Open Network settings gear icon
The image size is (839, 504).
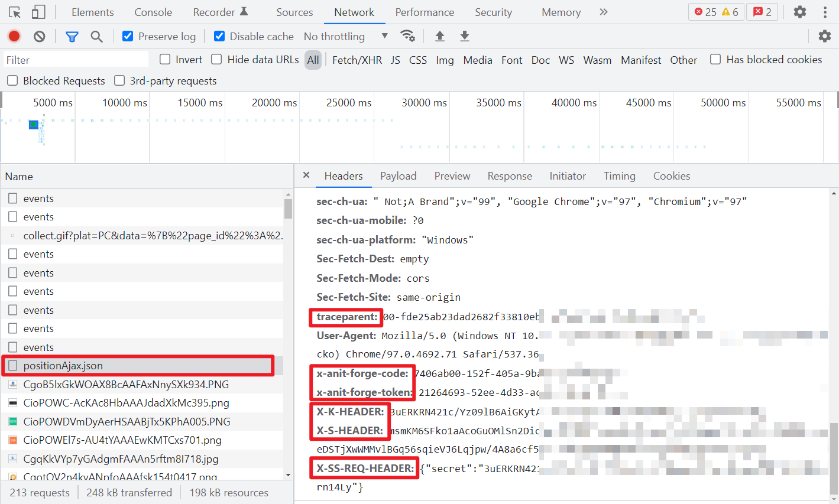[x=824, y=36]
